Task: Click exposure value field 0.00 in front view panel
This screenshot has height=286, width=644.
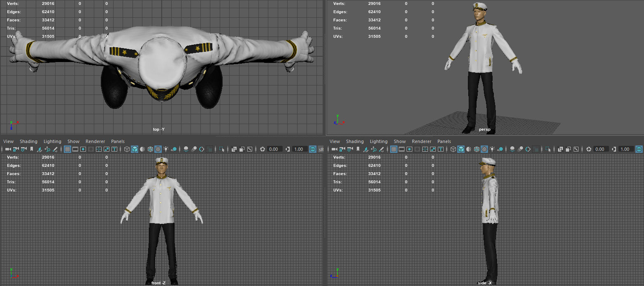Action: click(x=275, y=149)
